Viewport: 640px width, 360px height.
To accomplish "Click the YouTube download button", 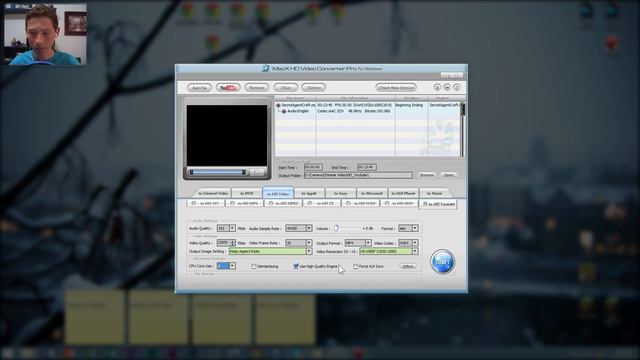I will tap(228, 88).
